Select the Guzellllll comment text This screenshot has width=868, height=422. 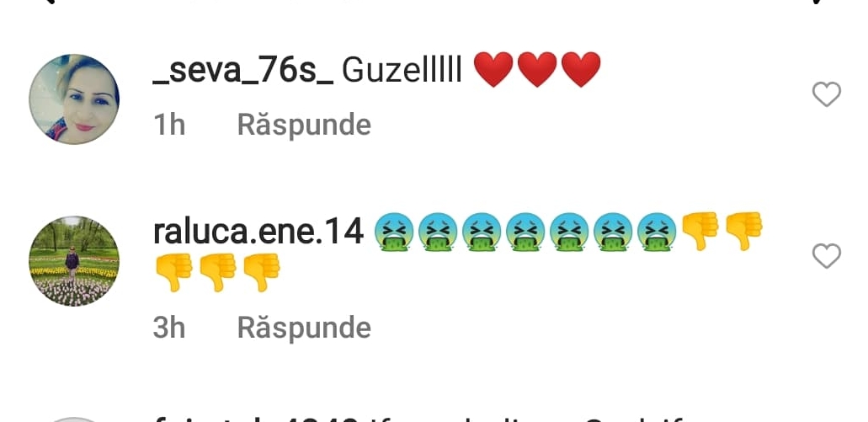(402, 71)
